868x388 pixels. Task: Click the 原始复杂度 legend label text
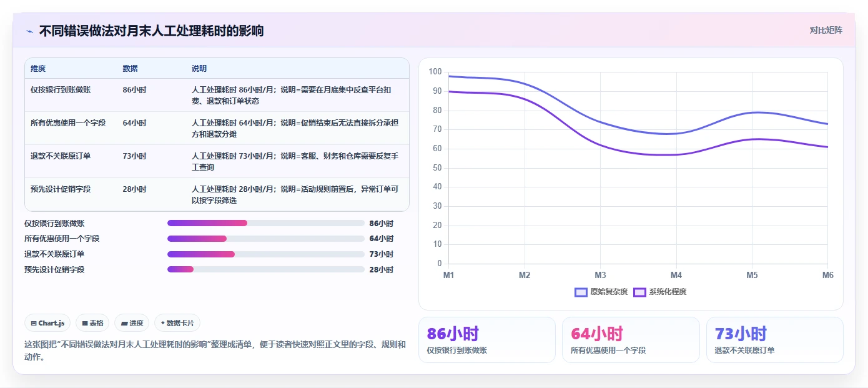click(609, 292)
